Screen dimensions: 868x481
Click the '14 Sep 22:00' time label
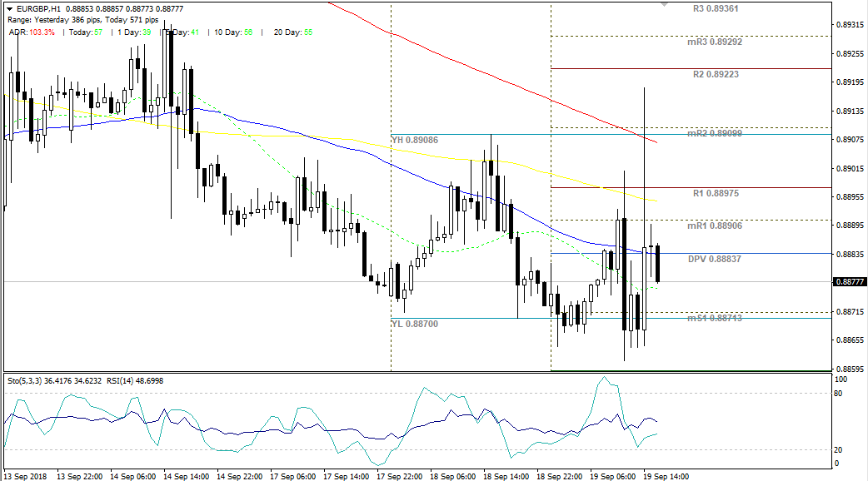point(239,476)
